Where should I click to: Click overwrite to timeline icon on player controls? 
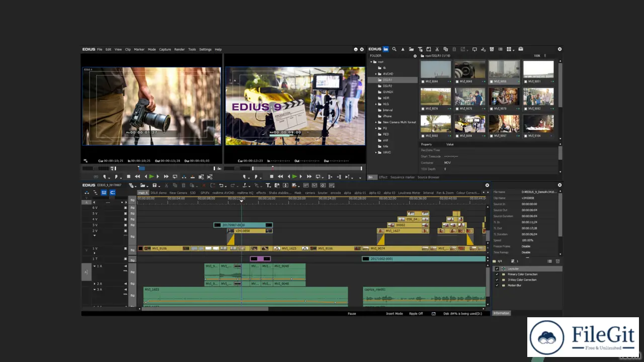pos(193,176)
